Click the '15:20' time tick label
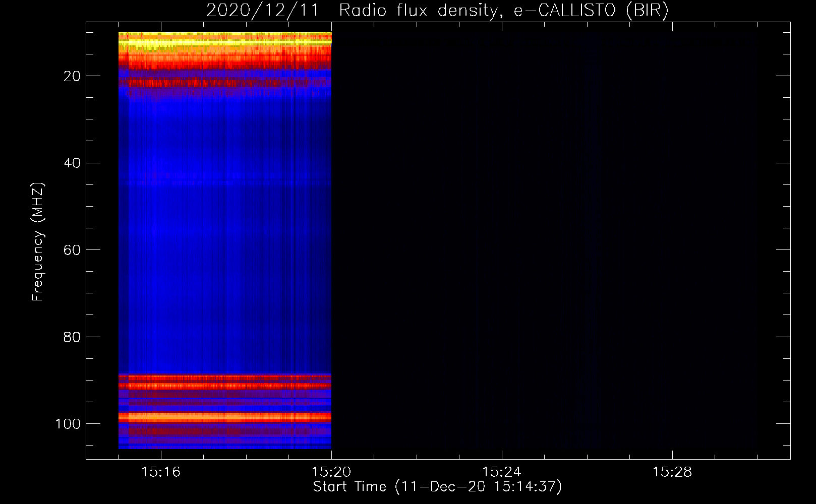The width and height of the screenshot is (816, 504). (331, 472)
